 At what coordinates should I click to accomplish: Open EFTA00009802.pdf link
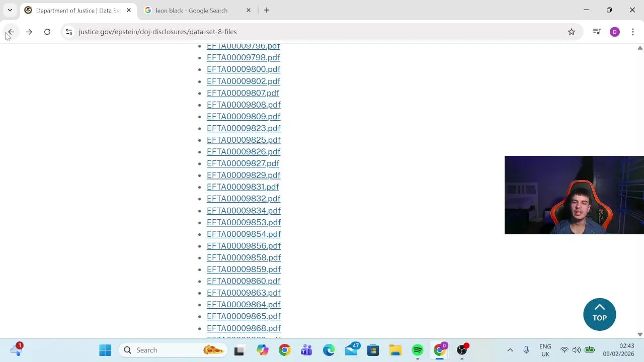244,81
